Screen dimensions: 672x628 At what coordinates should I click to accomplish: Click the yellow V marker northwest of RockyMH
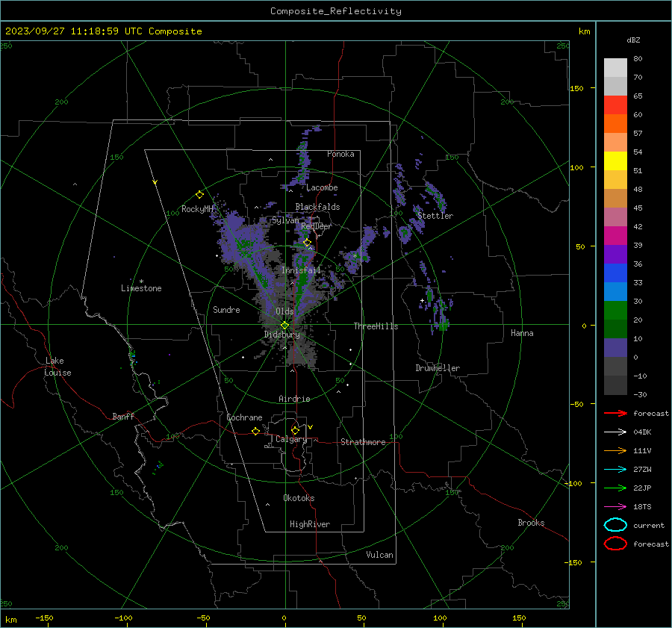pyautogui.click(x=155, y=182)
